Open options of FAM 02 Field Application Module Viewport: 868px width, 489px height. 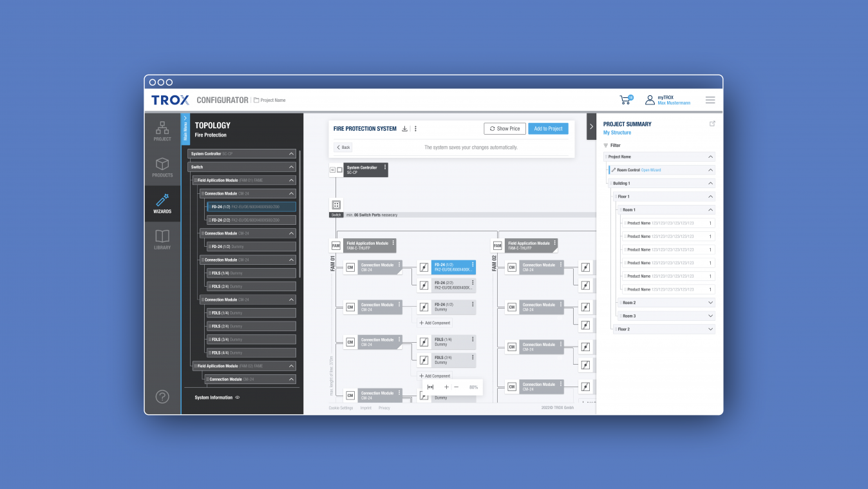tap(554, 244)
